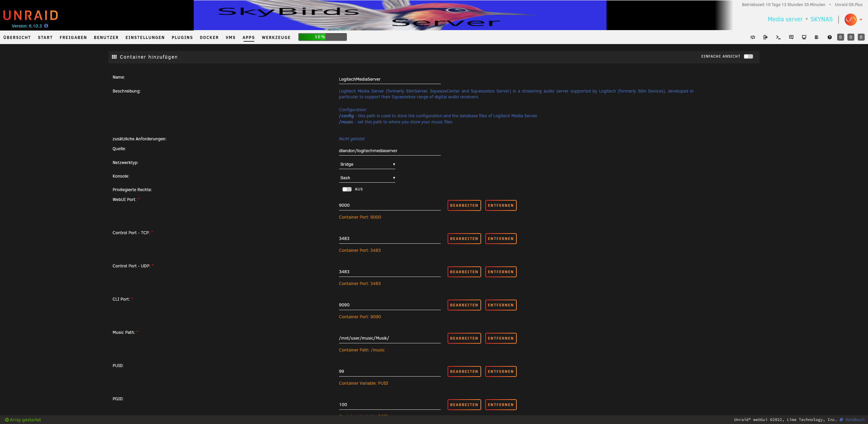This screenshot has width=868, height=424.
Task: Open the Konsole Bash dropdown
Action: pos(367,178)
